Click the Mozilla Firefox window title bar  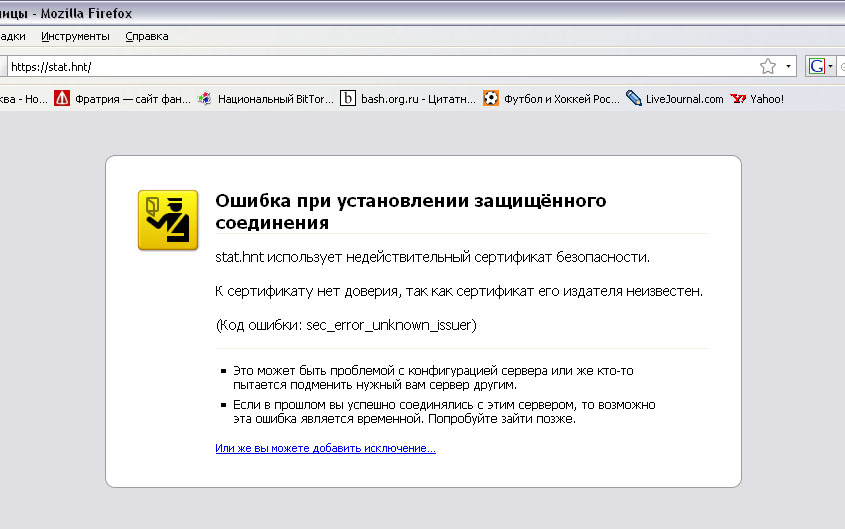pos(400,13)
